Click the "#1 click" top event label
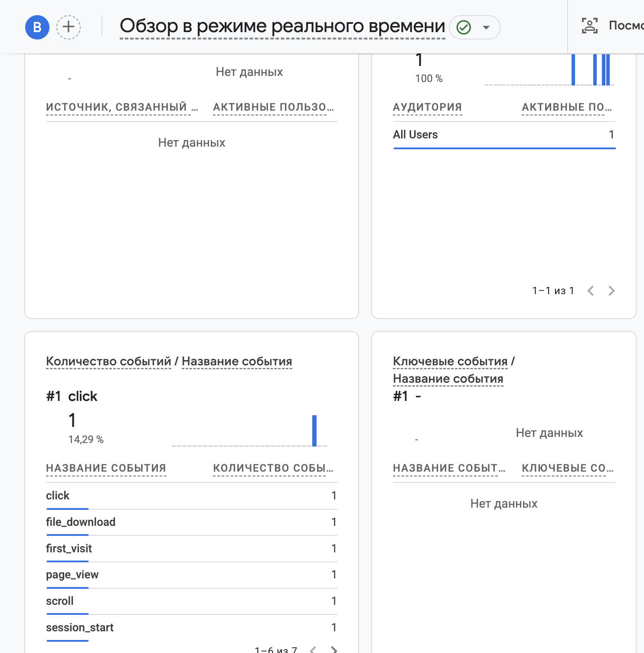Screen dimensions: 644x653 point(72,396)
